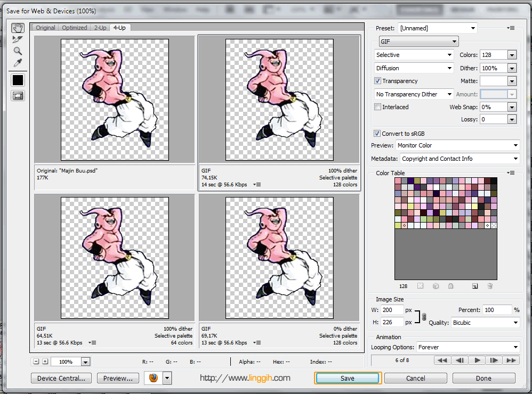This screenshot has height=394, width=532.
Task: Go to first animation frame
Action: pyautogui.click(x=442, y=360)
